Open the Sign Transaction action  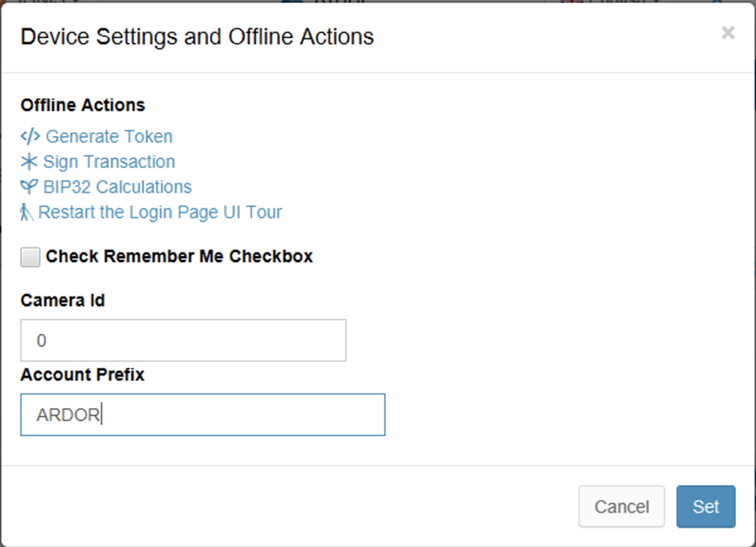(x=108, y=161)
